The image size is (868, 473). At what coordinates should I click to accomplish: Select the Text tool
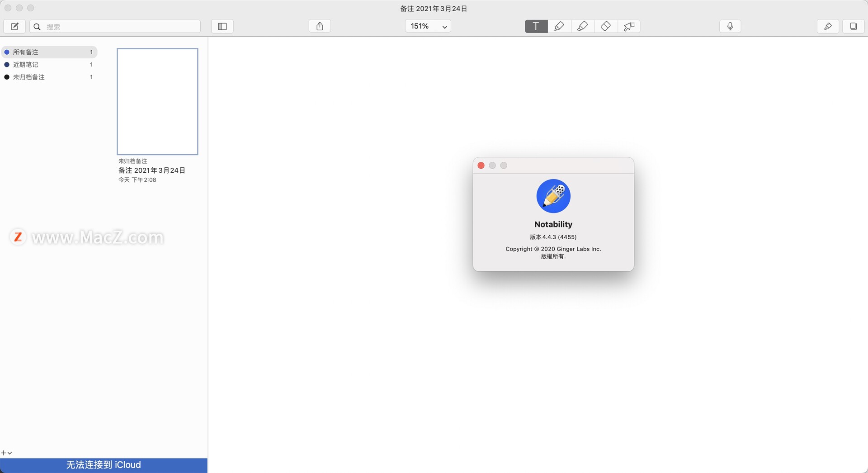[536, 26]
